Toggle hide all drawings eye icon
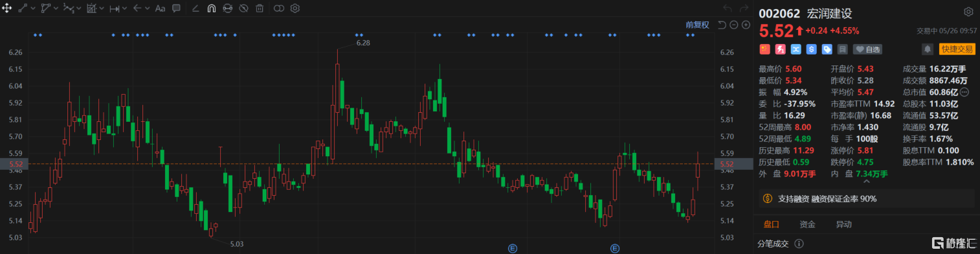The height and width of the screenshot is (254, 980). pyautogui.click(x=243, y=8)
